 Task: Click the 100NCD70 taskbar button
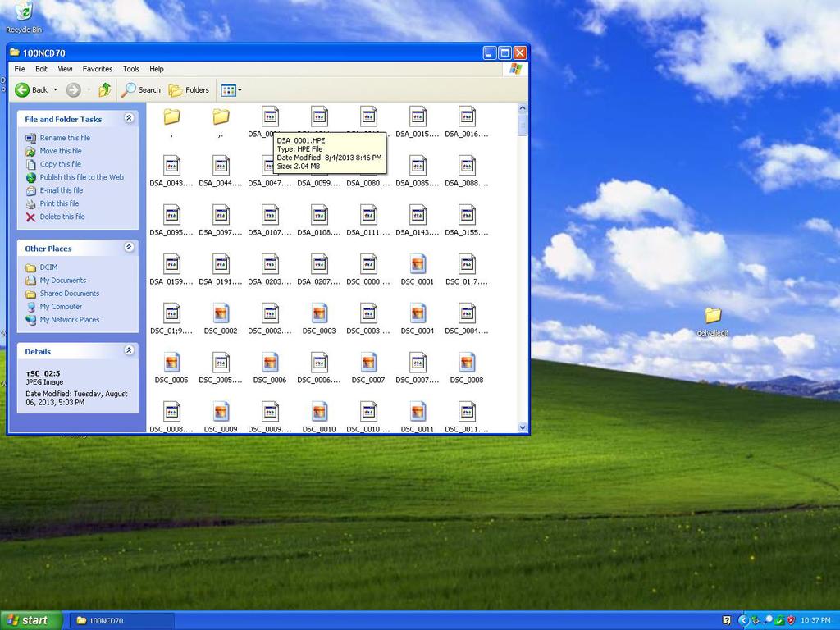coord(121,621)
